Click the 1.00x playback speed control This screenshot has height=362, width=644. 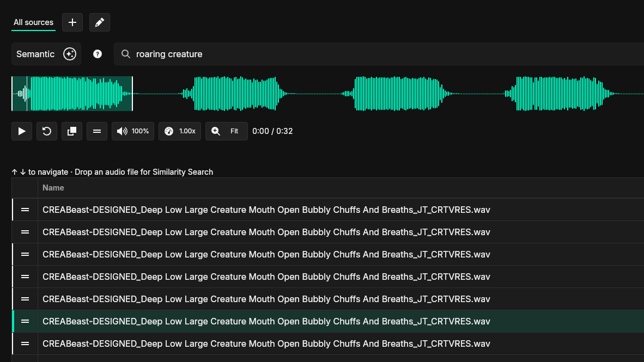click(x=179, y=131)
